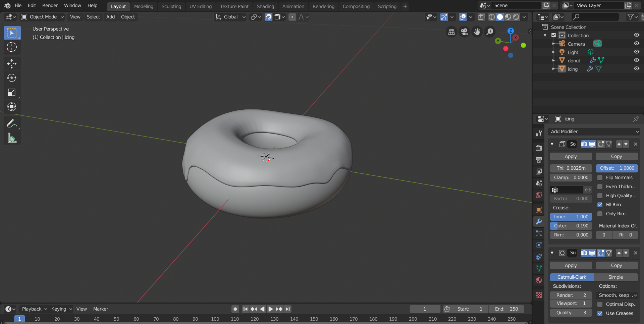The height and width of the screenshot is (324, 644).
Task: Toggle camera view in viewport
Action: (464, 32)
